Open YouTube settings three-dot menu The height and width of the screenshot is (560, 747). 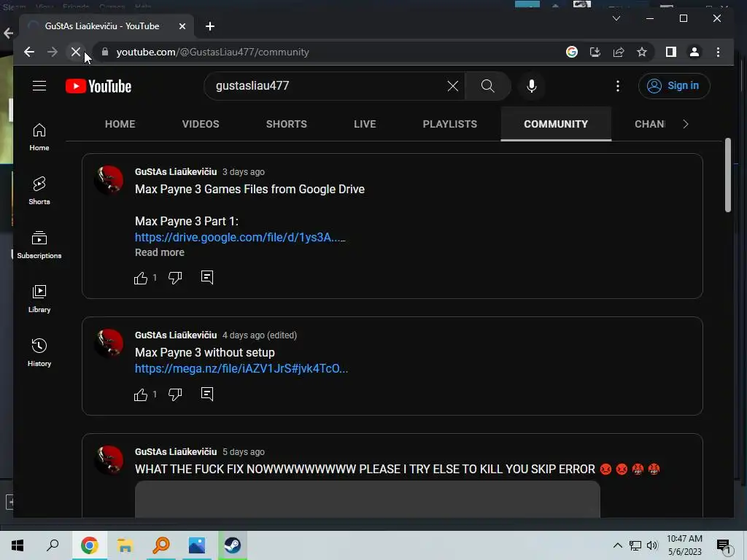[x=617, y=86]
